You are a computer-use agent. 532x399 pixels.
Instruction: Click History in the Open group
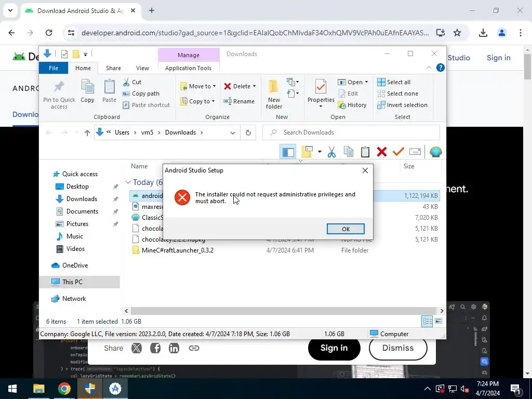click(353, 105)
